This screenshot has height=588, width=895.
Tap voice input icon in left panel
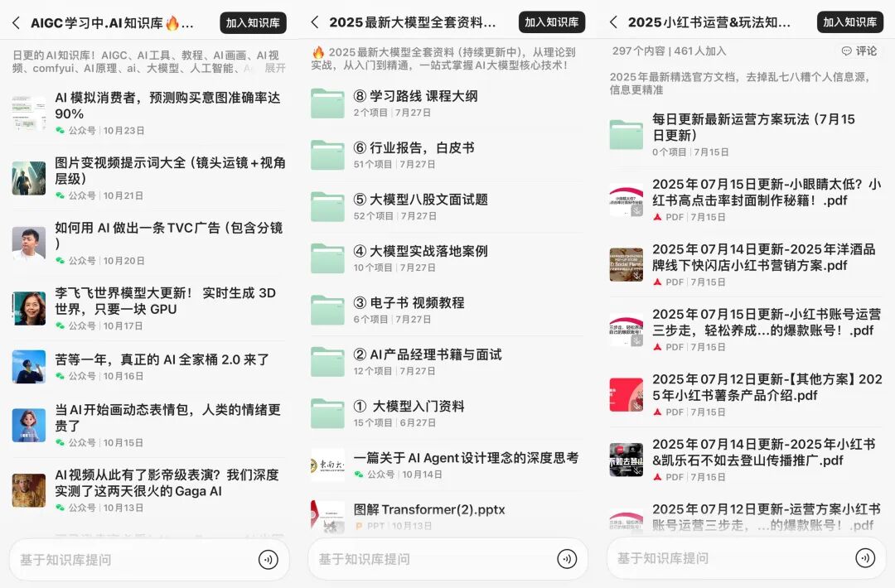268,559
